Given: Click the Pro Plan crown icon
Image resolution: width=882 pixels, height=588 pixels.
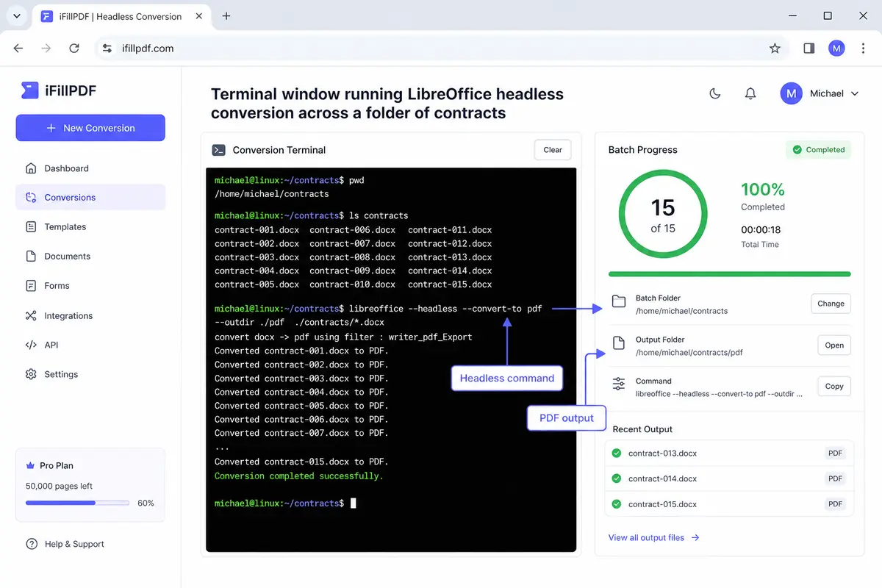Looking at the screenshot, I should [x=30, y=465].
